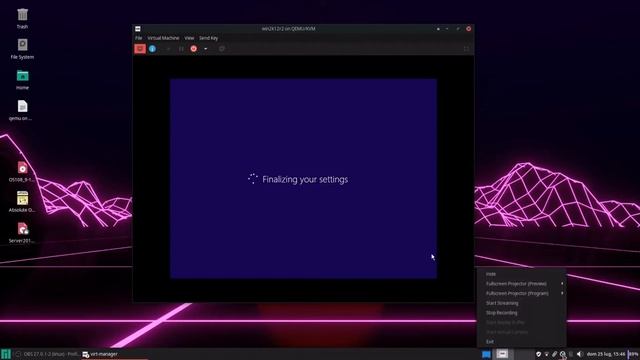
Task: Open the window menu icon in the title bar
Action: (x=138, y=29)
